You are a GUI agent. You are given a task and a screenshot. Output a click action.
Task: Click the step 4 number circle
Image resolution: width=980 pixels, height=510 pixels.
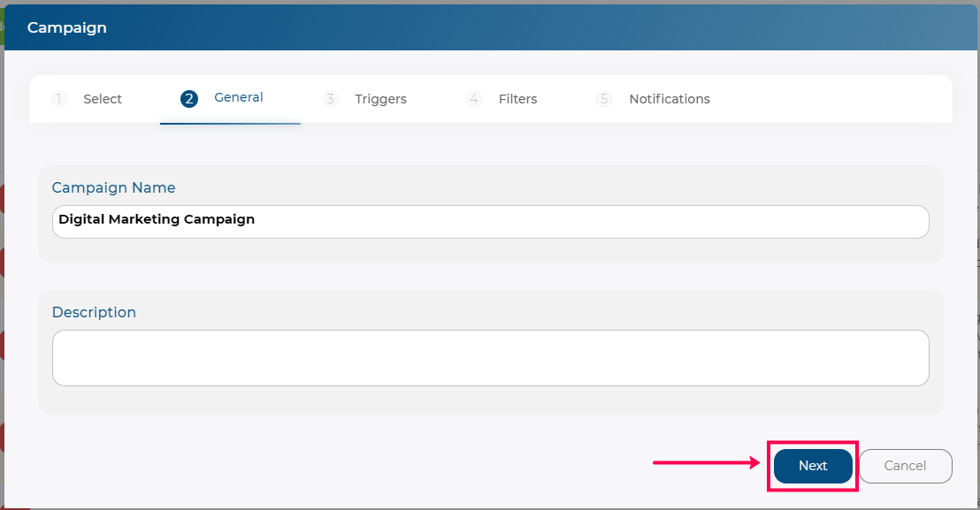474,99
